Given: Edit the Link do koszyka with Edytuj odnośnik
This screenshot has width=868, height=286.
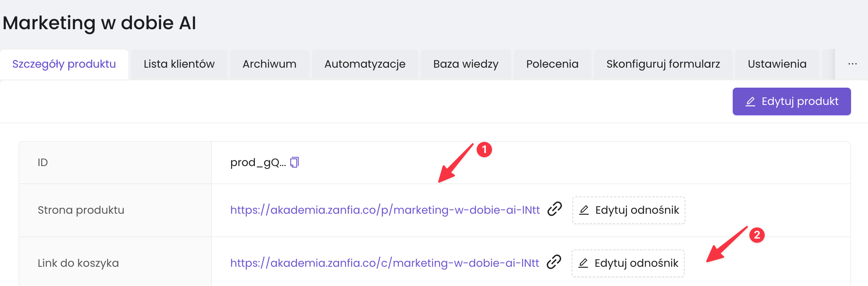Looking at the screenshot, I should (628, 263).
